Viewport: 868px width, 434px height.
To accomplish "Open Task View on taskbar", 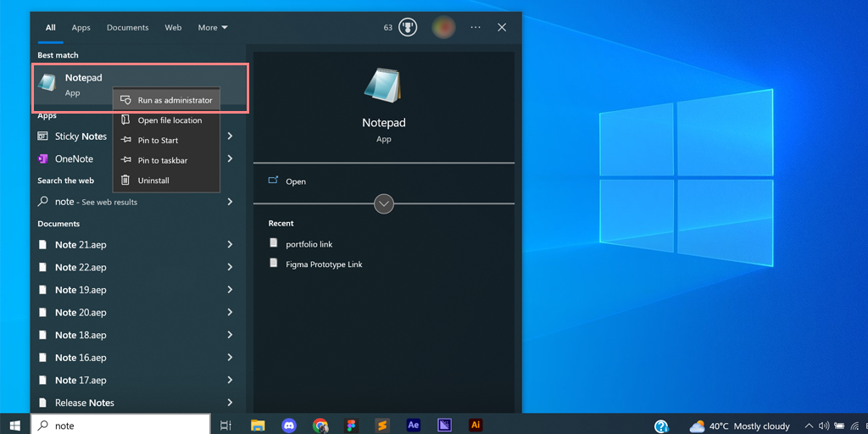I will [x=225, y=426].
